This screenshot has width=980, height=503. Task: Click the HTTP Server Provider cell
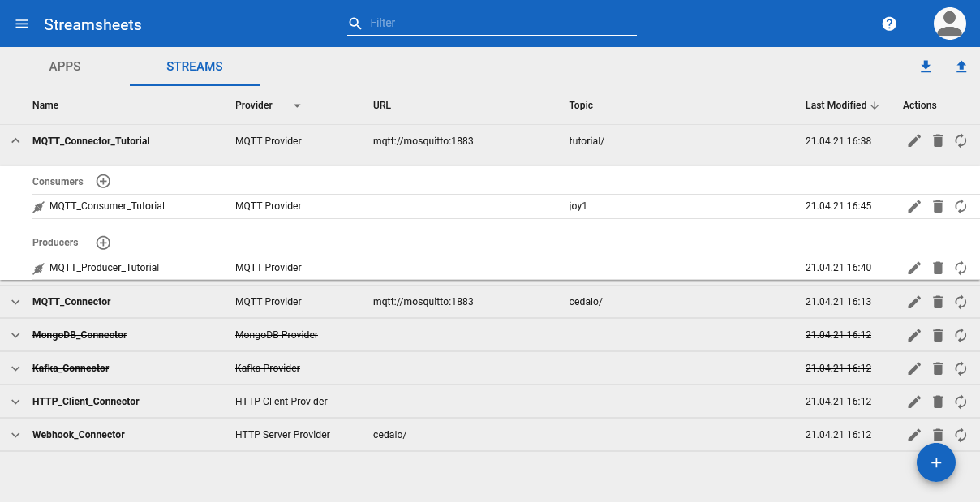(282, 435)
